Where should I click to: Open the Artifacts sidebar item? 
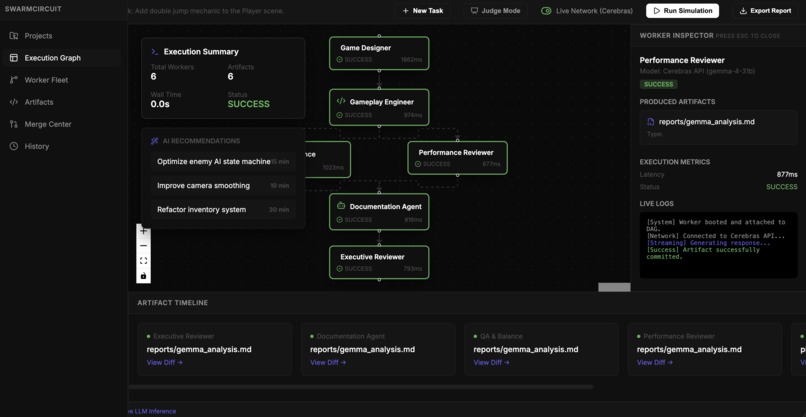(x=62, y=102)
